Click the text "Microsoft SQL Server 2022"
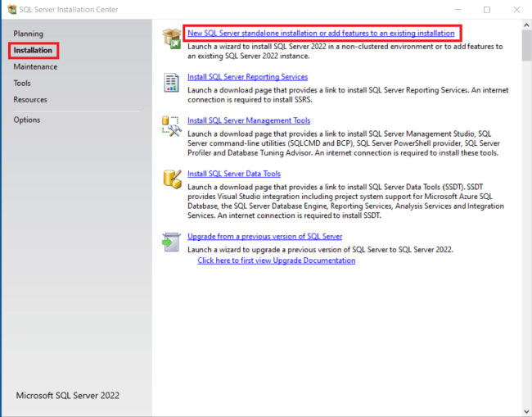Screen dimensions: 532x417 click(x=68, y=396)
